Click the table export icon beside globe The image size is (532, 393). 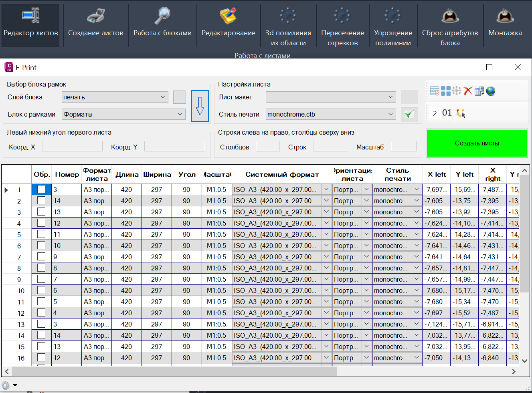479,91
